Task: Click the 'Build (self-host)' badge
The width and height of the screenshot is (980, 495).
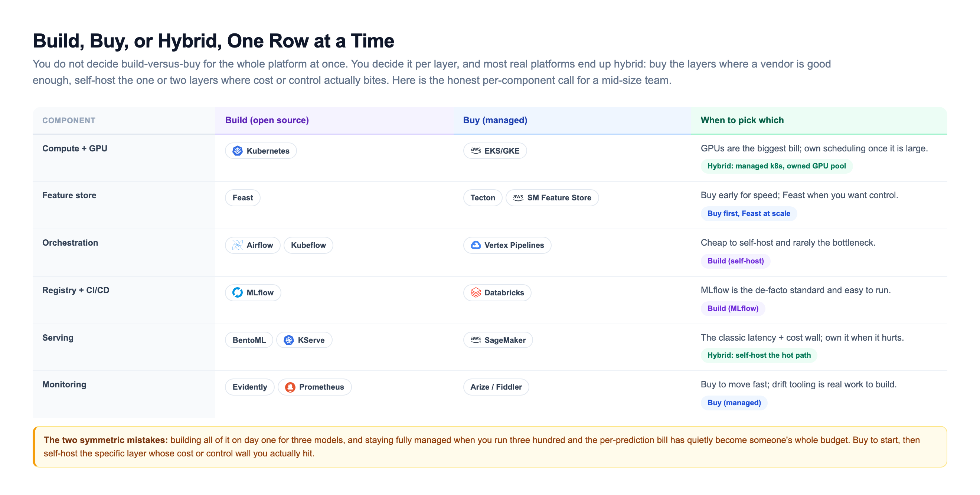Action: 735,261
